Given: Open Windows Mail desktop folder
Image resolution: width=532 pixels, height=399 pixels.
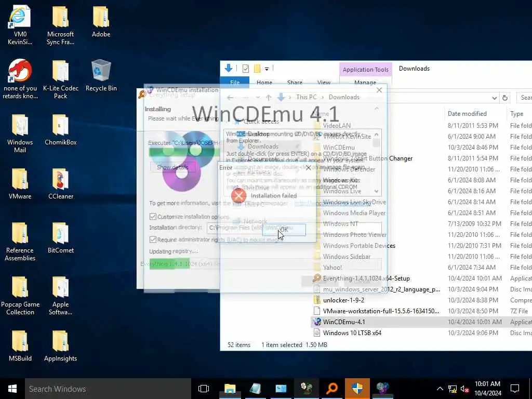Looking at the screenshot, I should click(x=20, y=134).
